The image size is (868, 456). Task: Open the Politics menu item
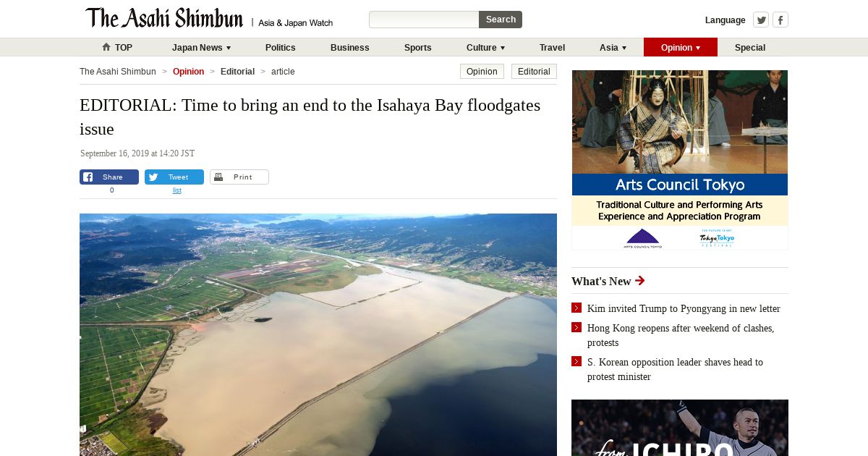click(x=281, y=47)
